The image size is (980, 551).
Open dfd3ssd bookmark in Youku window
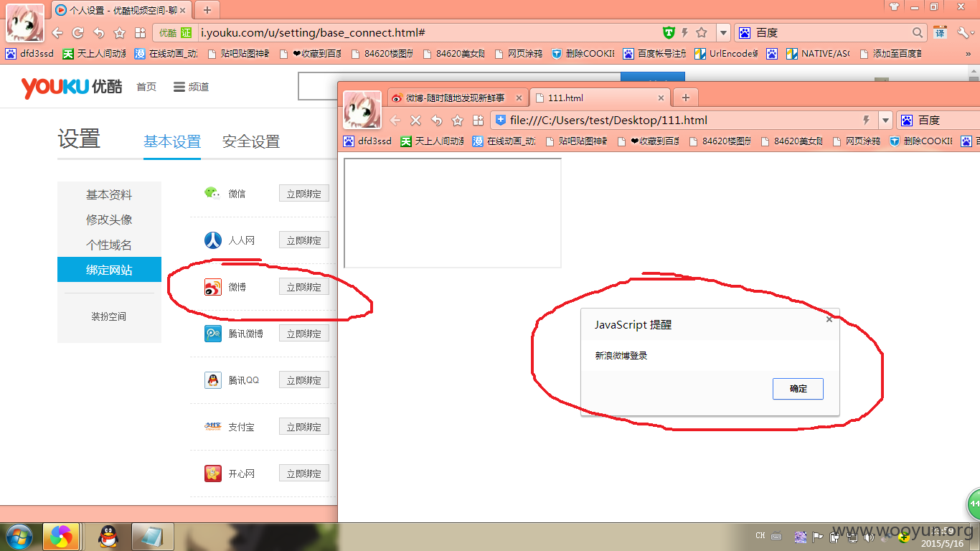click(29, 53)
